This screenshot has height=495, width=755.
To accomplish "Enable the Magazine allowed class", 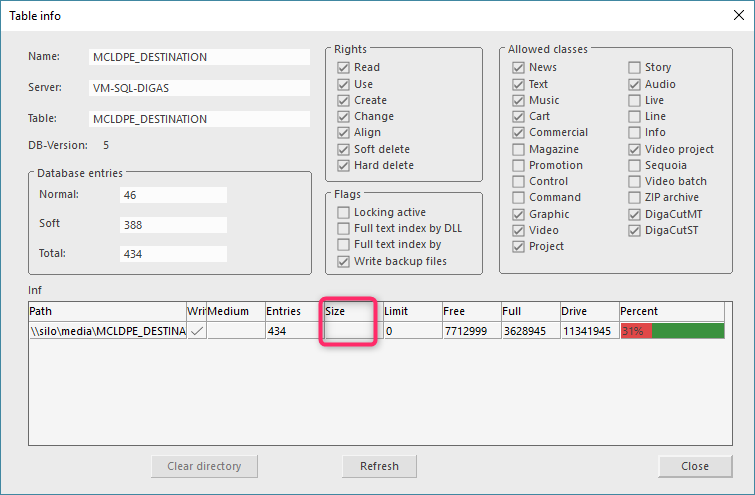I will [x=518, y=149].
